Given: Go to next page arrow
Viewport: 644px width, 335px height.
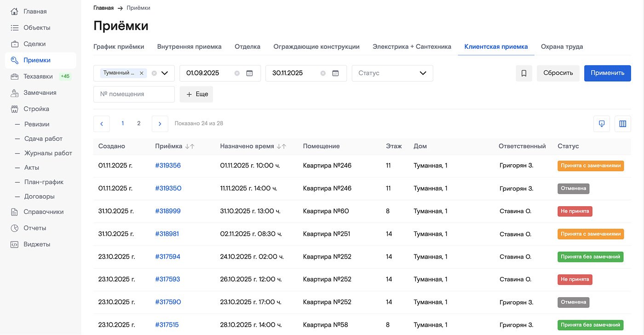Looking at the screenshot, I should 160,124.
